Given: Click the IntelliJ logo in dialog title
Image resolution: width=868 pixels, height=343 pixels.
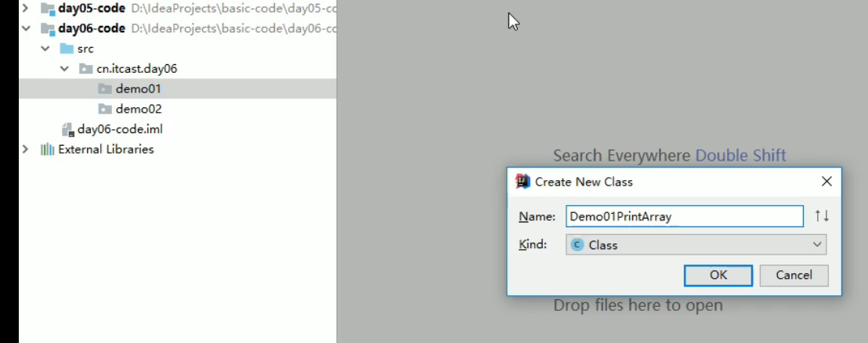Looking at the screenshot, I should (523, 182).
